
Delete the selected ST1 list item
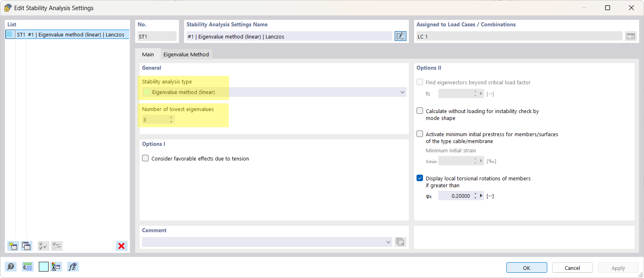pyautogui.click(x=121, y=246)
